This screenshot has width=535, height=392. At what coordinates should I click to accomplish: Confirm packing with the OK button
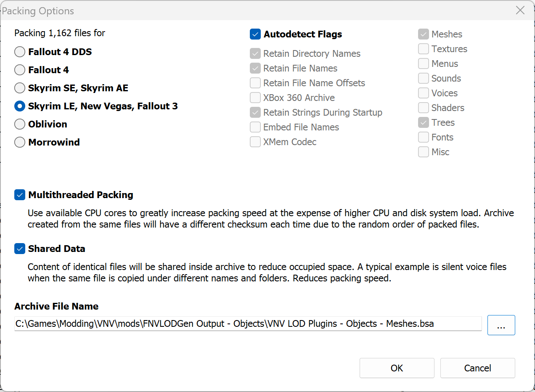(397, 368)
